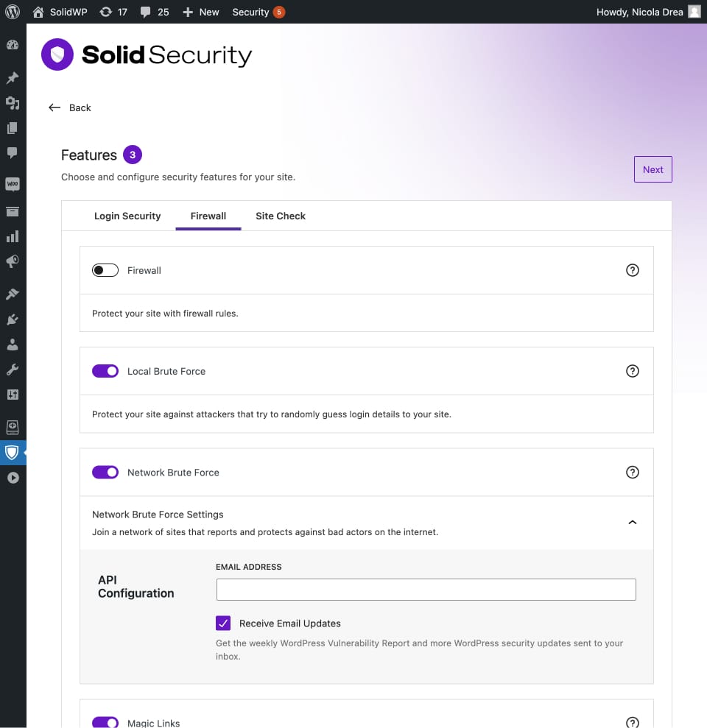Open help for Firewall feature
This screenshot has height=728, width=707.
(x=632, y=270)
